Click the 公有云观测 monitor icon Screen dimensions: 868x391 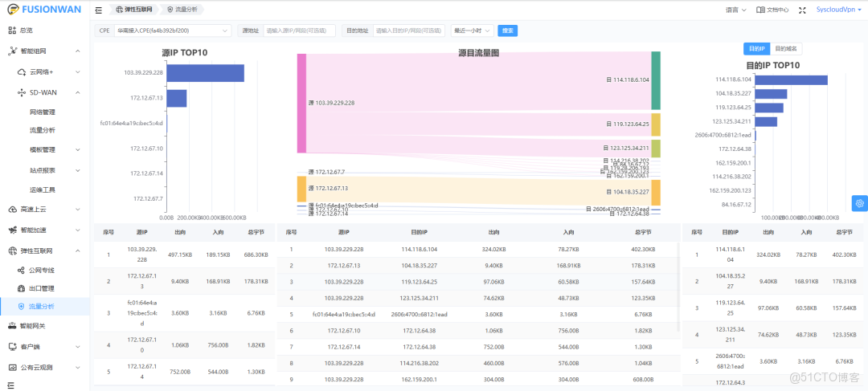(14, 367)
